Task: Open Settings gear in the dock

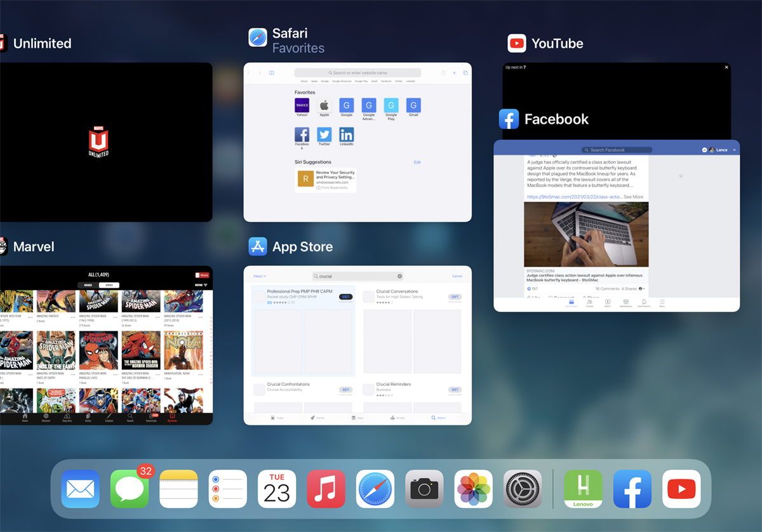Action: [523, 489]
